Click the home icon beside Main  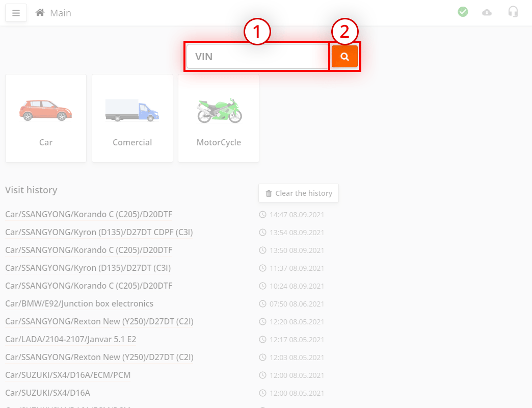point(40,13)
